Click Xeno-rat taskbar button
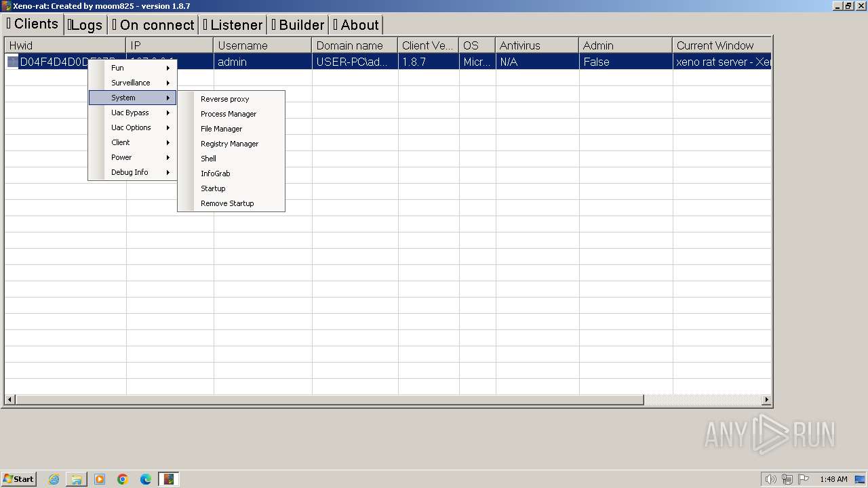 click(169, 479)
